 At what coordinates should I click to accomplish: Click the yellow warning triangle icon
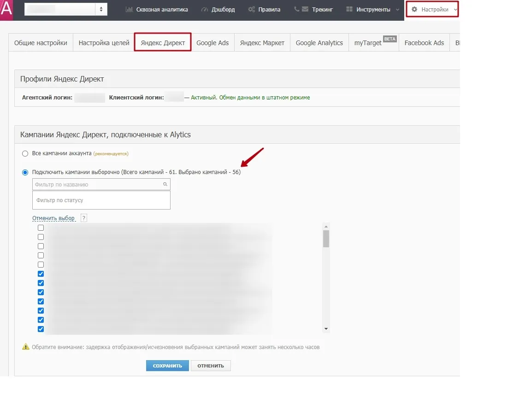coord(26,347)
